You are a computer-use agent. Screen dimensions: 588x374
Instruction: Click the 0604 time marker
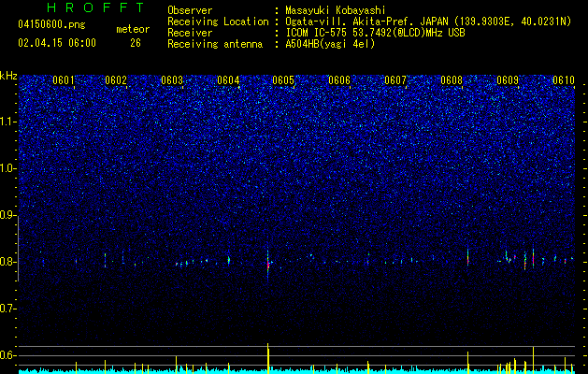[x=228, y=80]
